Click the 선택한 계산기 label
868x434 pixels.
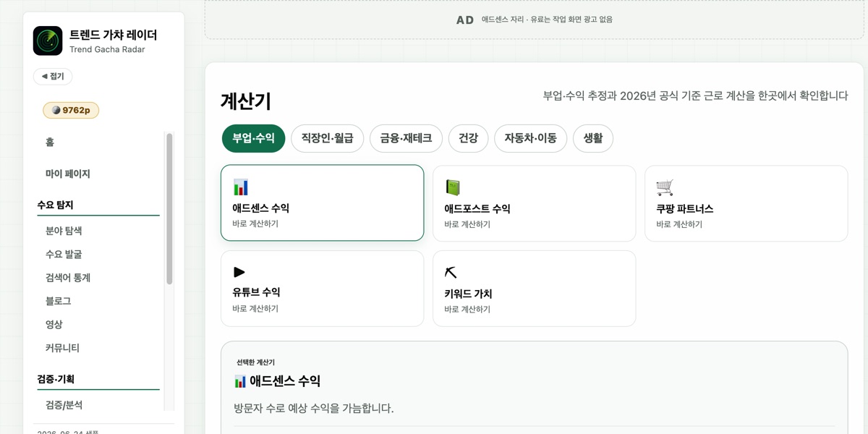[255, 362]
